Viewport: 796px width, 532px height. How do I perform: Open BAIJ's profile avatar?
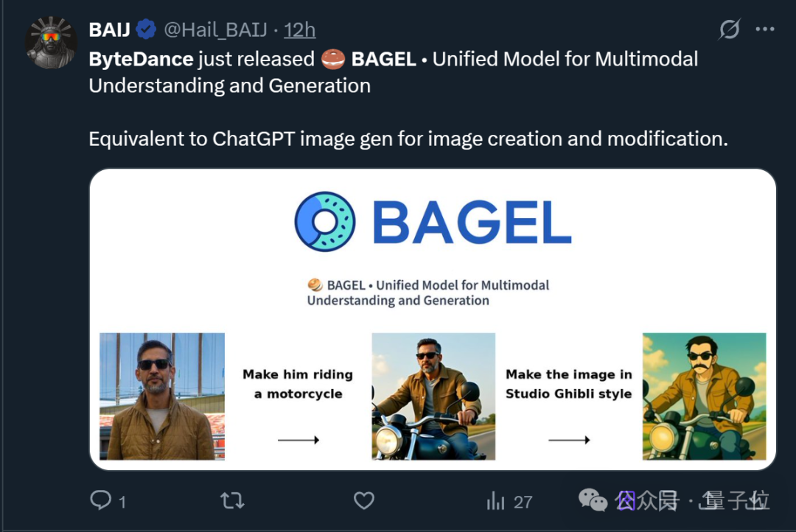(52, 43)
